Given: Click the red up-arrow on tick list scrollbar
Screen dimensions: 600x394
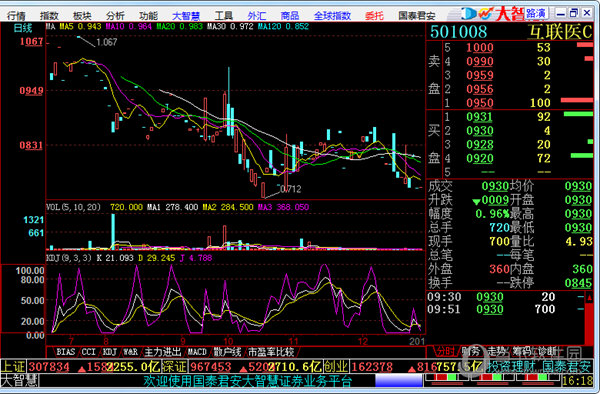Looking at the screenshot, I should [589, 297].
